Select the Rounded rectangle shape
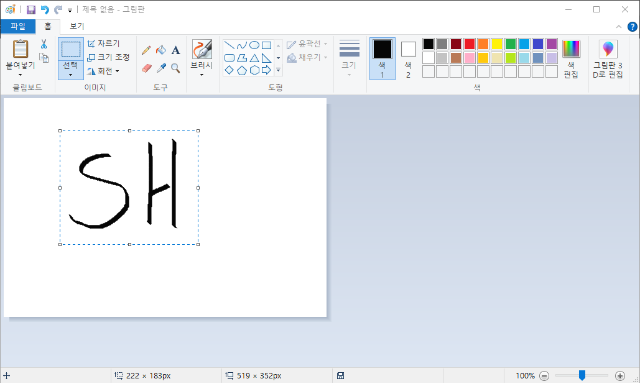Screen dimensions: 640x383 click(229, 58)
